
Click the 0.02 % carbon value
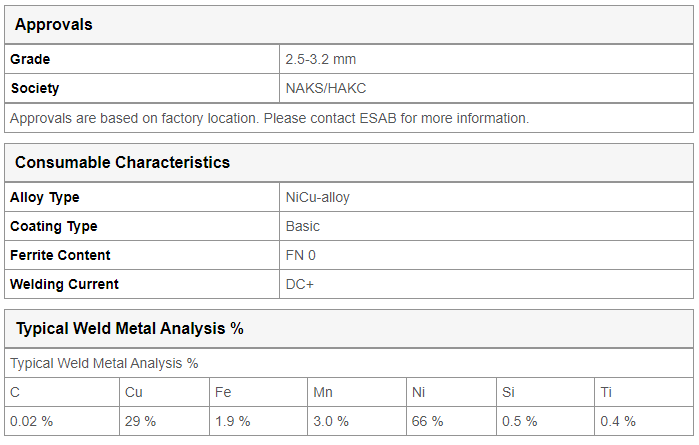tap(31, 421)
